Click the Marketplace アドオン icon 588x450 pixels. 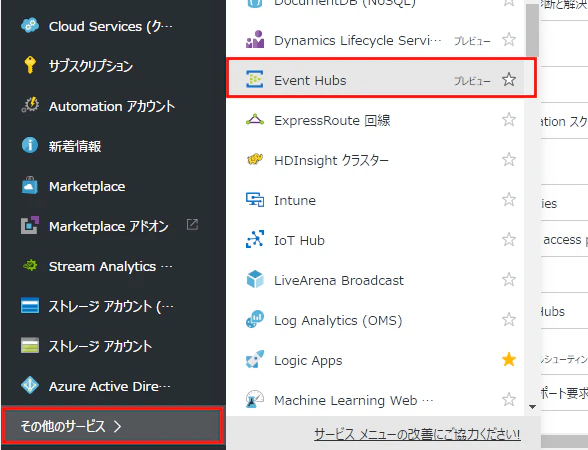coord(30,225)
